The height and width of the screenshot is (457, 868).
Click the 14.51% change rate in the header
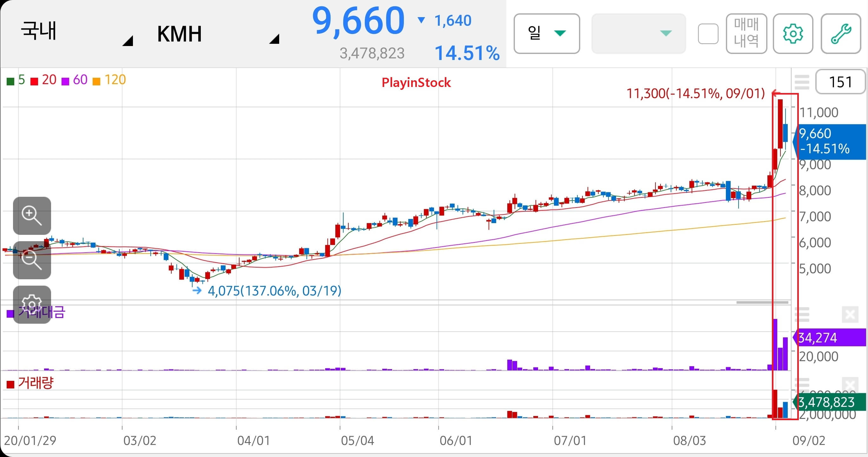467,53
